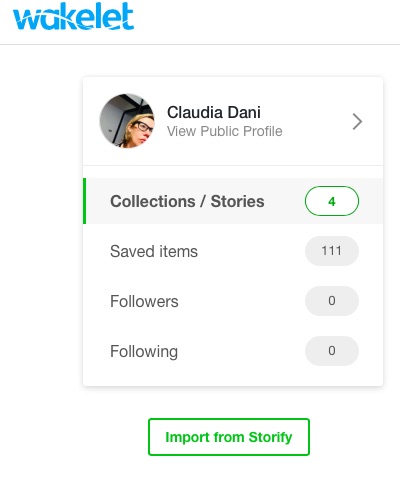The width and height of the screenshot is (400, 478).
Task: Open the View Public Profile link
Action: tap(224, 131)
